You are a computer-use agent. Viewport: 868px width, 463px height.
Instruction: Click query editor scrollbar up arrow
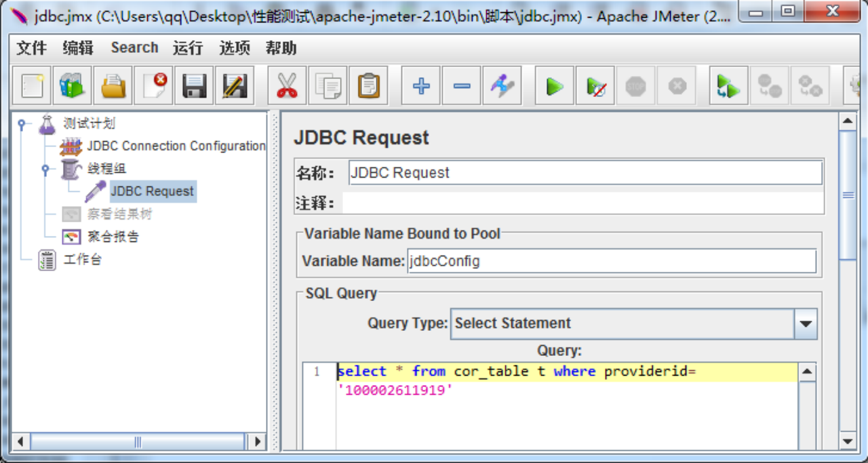pyautogui.click(x=807, y=371)
